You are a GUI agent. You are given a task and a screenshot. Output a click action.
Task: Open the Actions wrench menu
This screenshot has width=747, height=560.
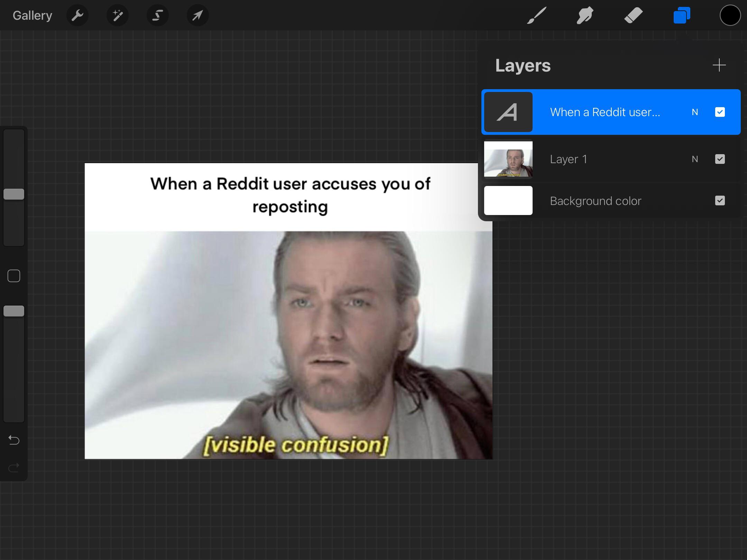pyautogui.click(x=77, y=15)
